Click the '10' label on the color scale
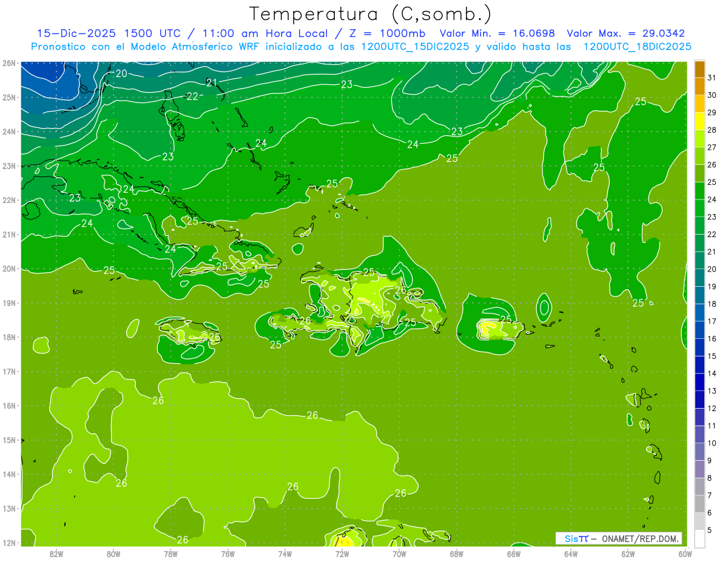 click(712, 443)
